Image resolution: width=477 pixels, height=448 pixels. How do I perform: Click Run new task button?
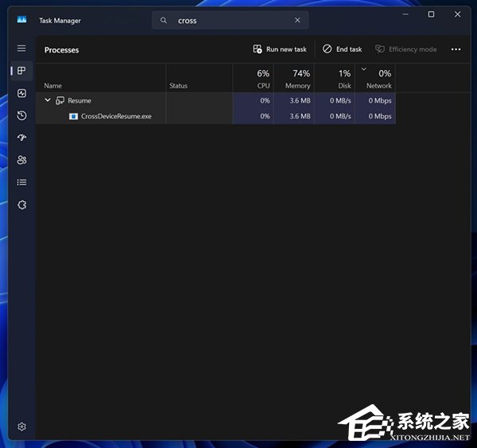click(280, 49)
